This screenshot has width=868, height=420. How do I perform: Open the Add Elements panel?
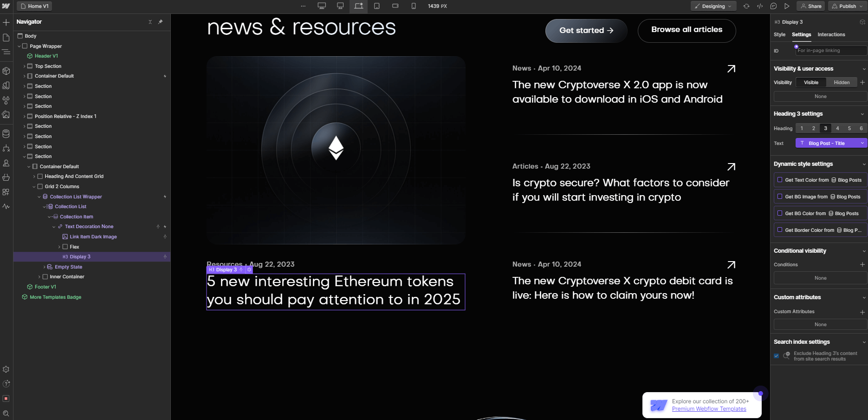point(6,22)
